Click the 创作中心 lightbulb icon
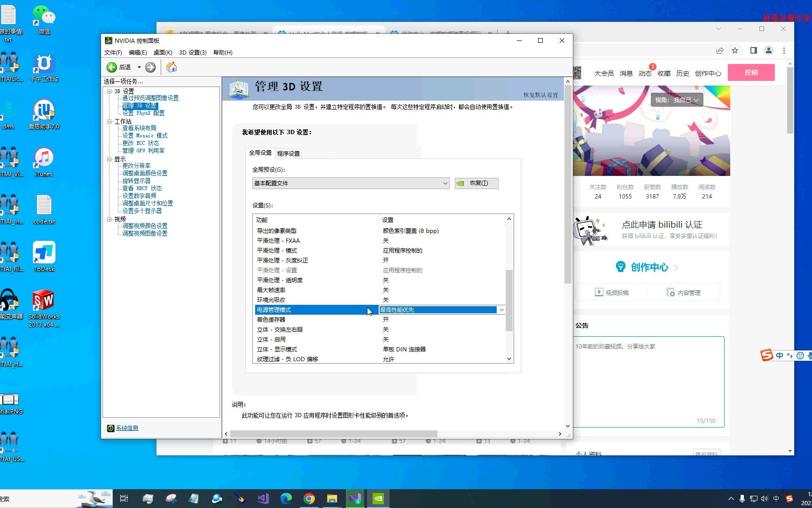This screenshot has width=812, height=508. click(x=621, y=267)
